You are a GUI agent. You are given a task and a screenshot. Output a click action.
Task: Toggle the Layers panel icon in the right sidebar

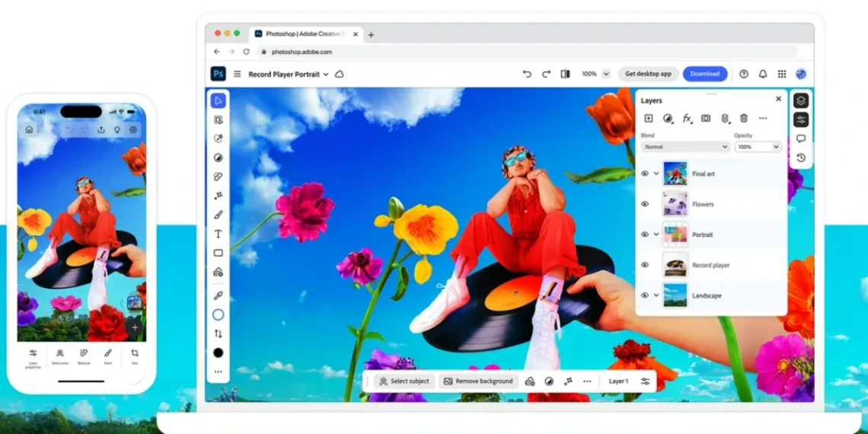[x=800, y=101]
